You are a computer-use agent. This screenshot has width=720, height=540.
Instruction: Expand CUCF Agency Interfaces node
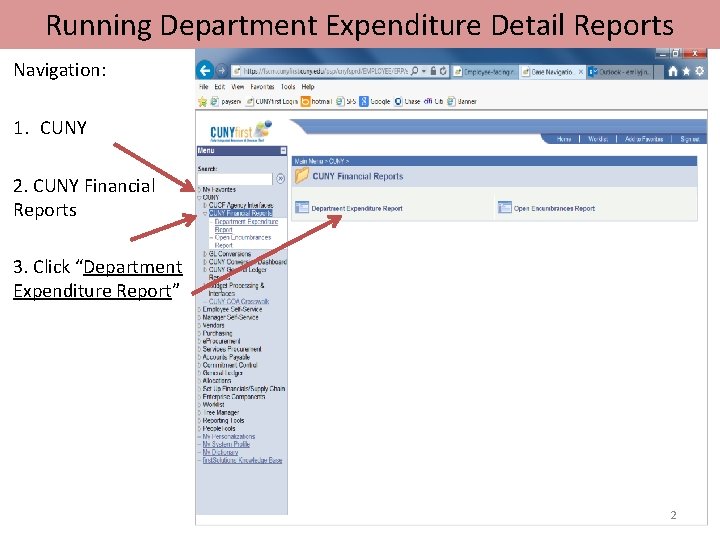pos(205,205)
